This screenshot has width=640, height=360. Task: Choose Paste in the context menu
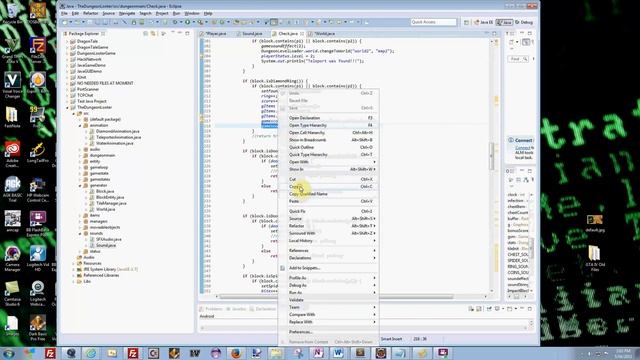pyautogui.click(x=329, y=201)
